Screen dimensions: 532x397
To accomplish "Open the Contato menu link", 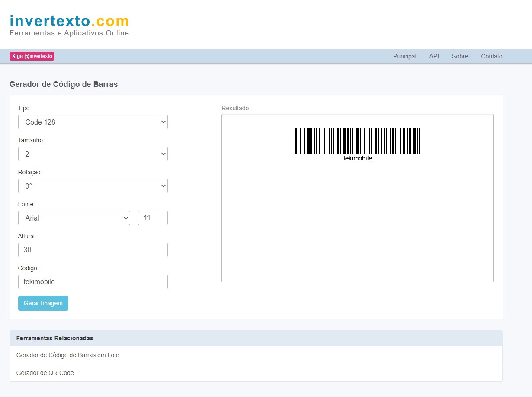I will click(x=492, y=56).
